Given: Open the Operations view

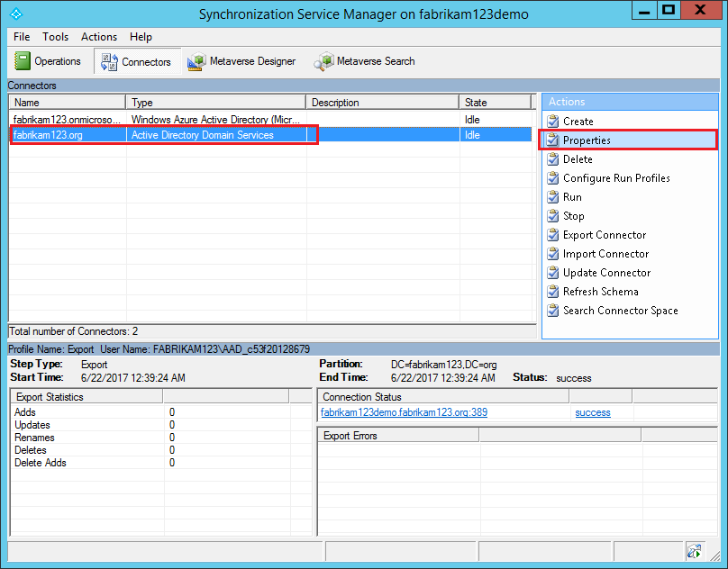Looking at the screenshot, I should click(50, 61).
